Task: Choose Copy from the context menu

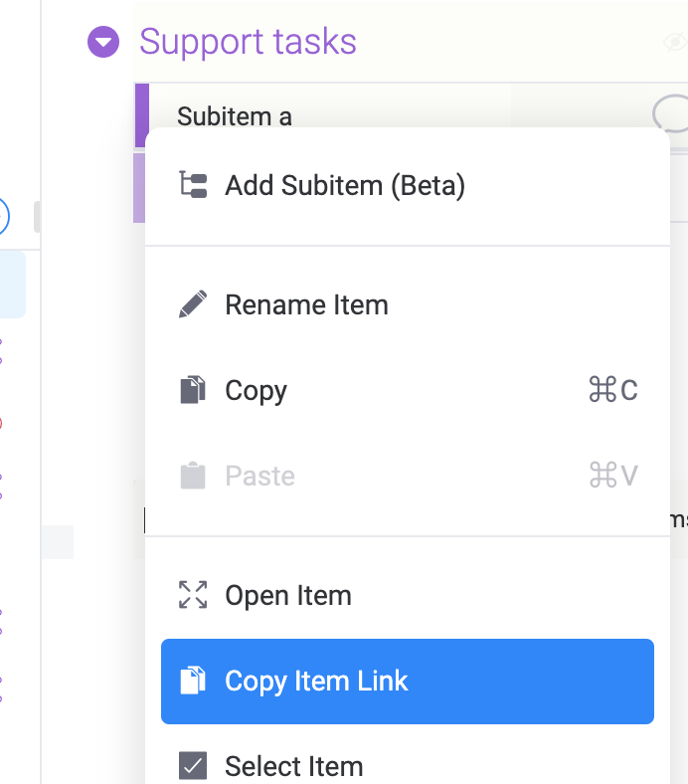Action: coord(257,390)
